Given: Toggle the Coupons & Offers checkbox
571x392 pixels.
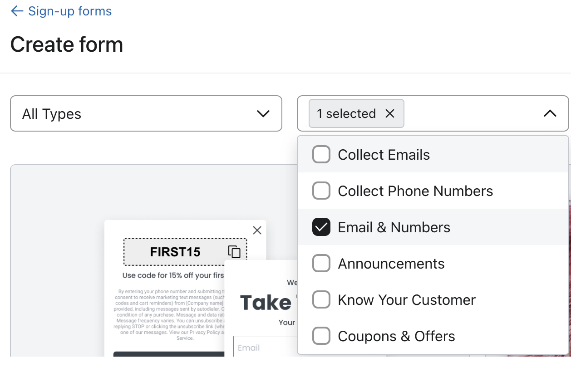Looking at the screenshot, I should (321, 336).
